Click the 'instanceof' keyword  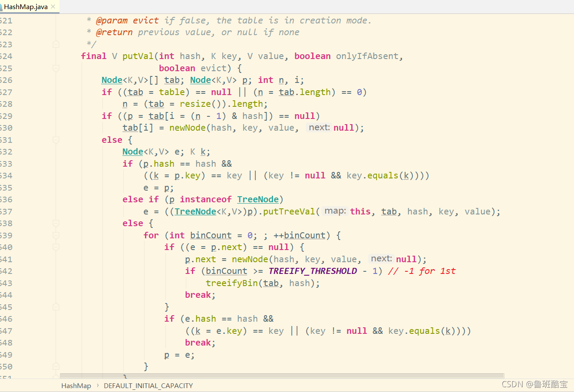(x=206, y=199)
